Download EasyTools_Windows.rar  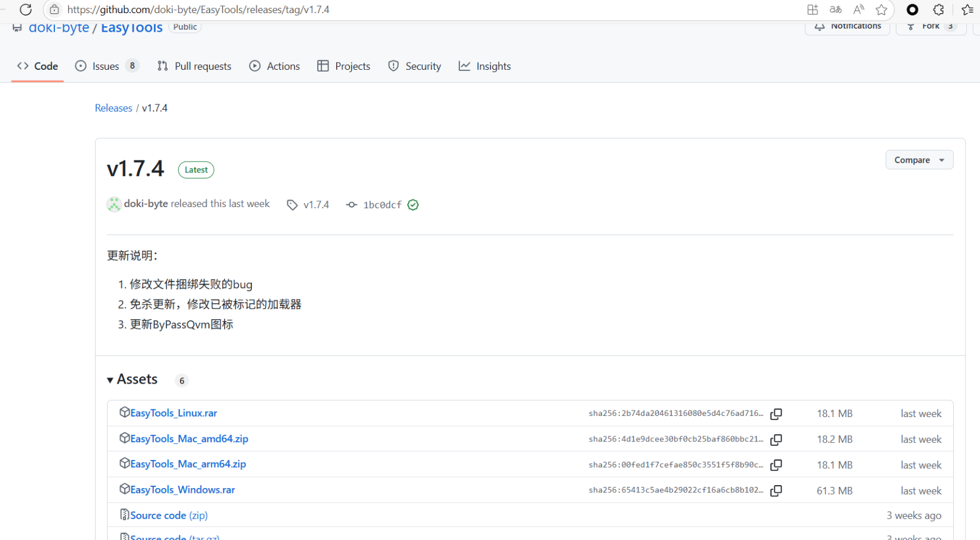coord(183,489)
